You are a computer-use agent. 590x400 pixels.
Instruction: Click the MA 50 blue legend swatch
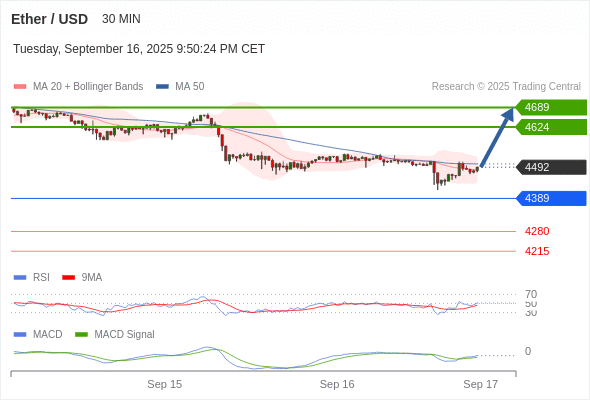[162, 87]
